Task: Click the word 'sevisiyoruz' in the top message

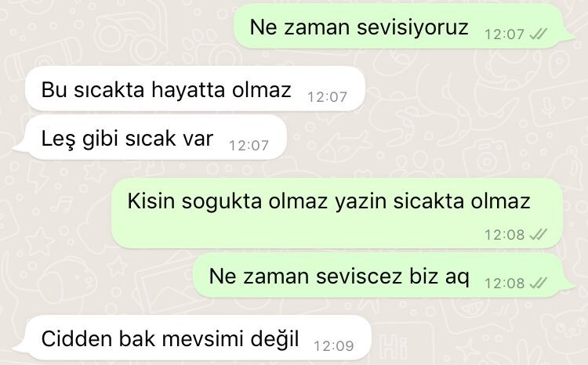Action: tap(412, 27)
